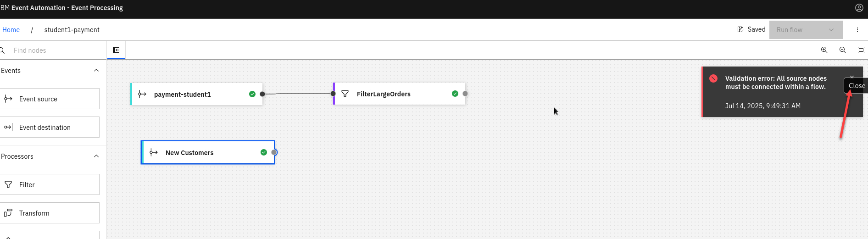Click the green check on FilterLargeOrders node
The height and width of the screenshot is (239, 868).
coord(455,94)
